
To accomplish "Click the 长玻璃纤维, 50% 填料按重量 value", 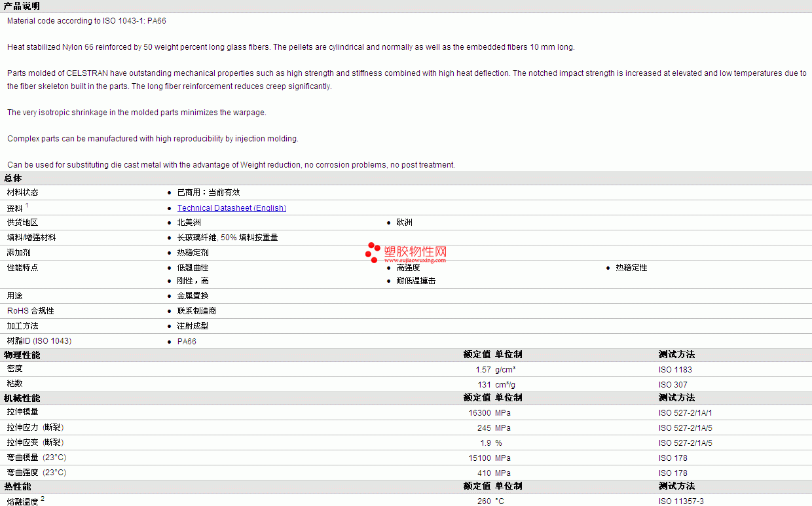I will pyautogui.click(x=228, y=238).
